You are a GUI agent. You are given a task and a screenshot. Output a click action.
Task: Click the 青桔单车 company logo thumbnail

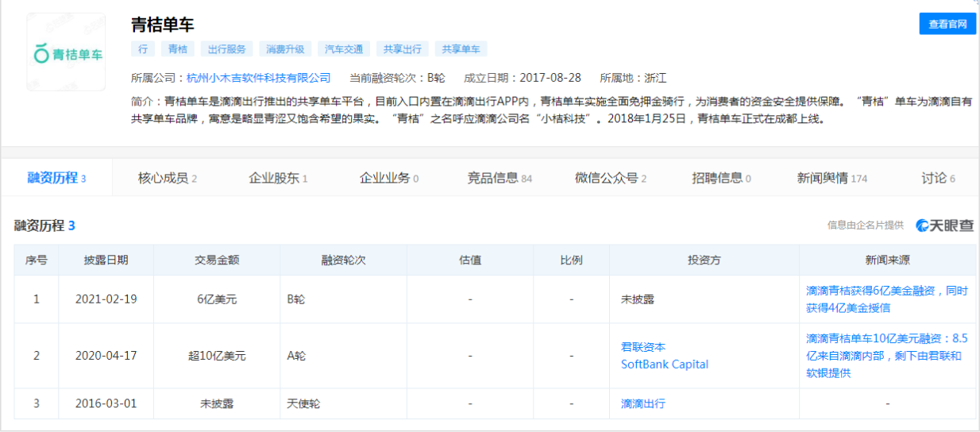66,52
